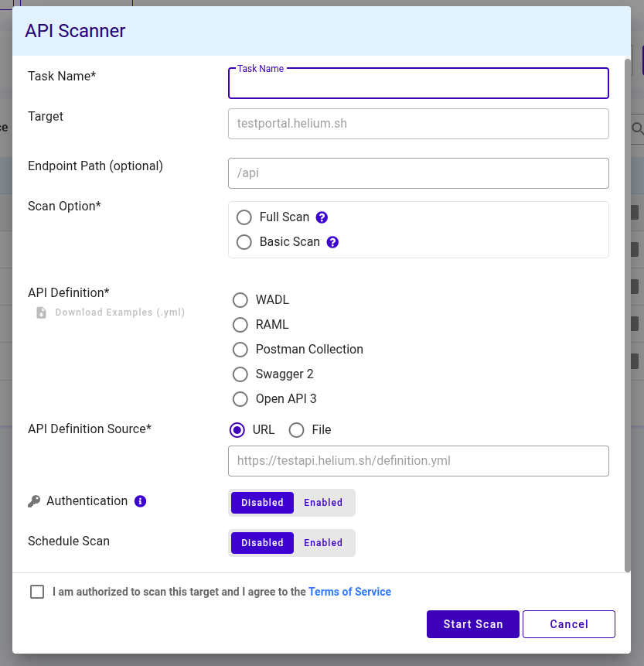
Task: Open the Full Scan help icon
Action: tap(322, 217)
